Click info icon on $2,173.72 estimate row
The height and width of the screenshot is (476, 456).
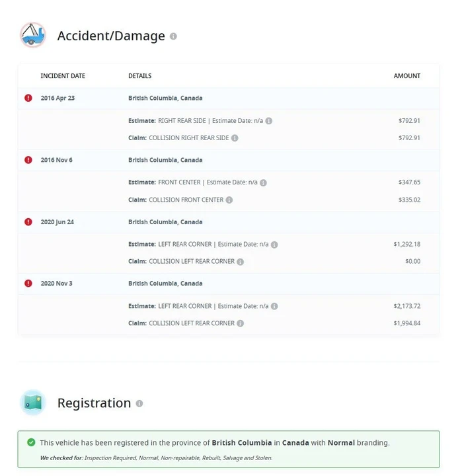(x=274, y=306)
